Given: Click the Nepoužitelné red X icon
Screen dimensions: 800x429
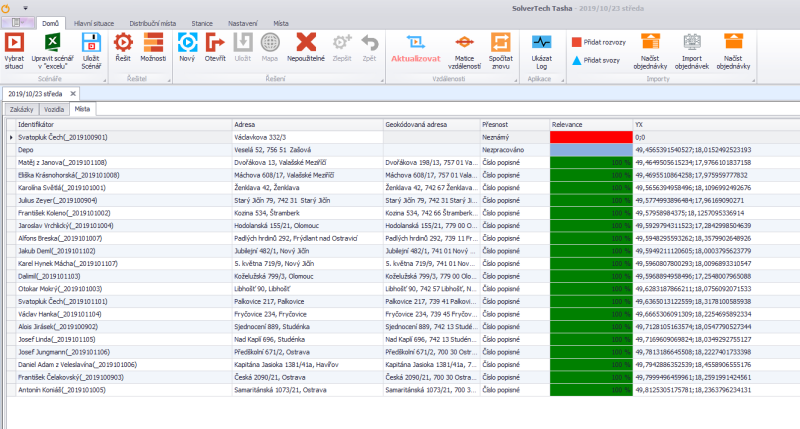Looking at the screenshot, I should (x=306, y=43).
